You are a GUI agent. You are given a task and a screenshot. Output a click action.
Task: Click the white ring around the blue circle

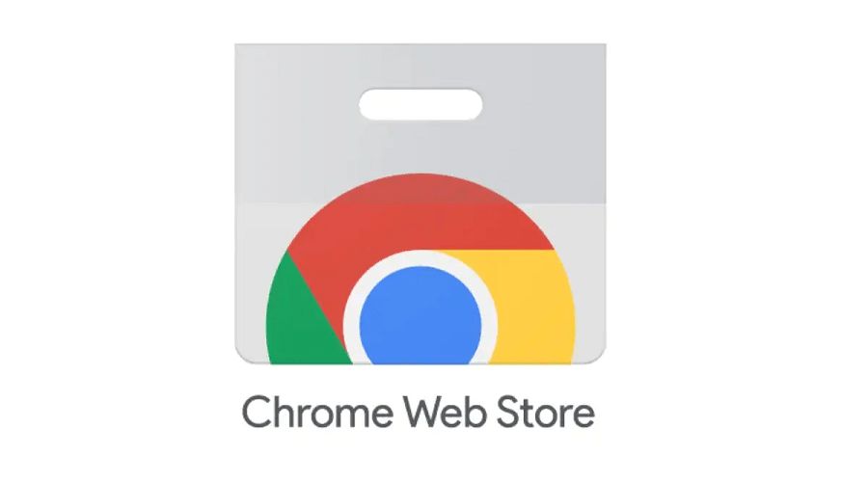click(x=420, y=258)
